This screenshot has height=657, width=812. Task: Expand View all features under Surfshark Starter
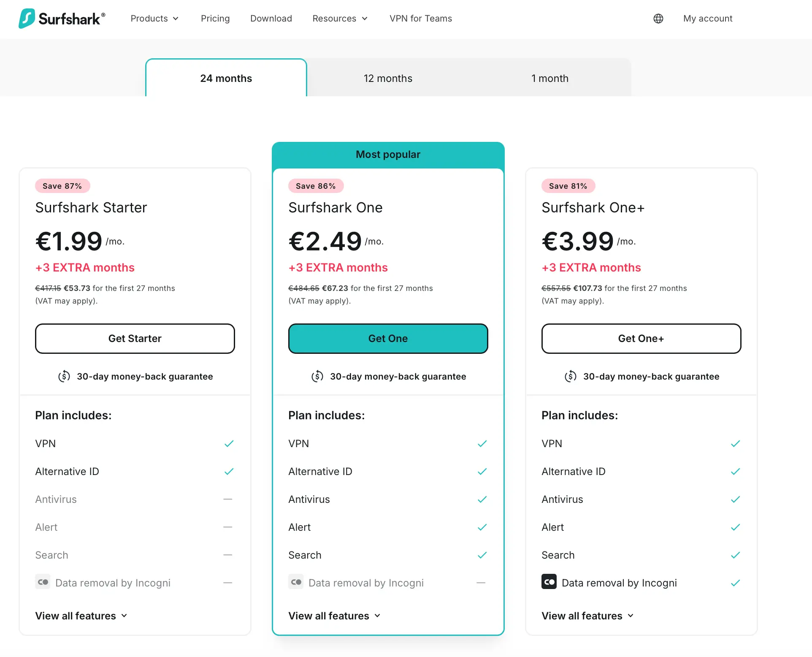click(x=81, y=616)
